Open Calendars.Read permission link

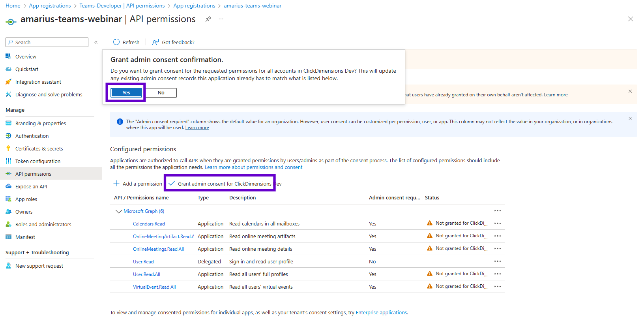point(149,224)
